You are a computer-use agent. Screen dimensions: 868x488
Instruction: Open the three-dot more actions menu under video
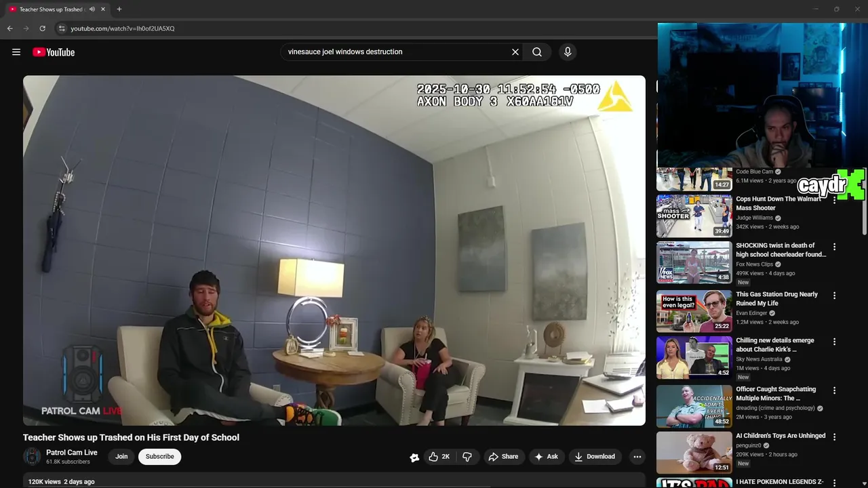click(x=637, y=457)
